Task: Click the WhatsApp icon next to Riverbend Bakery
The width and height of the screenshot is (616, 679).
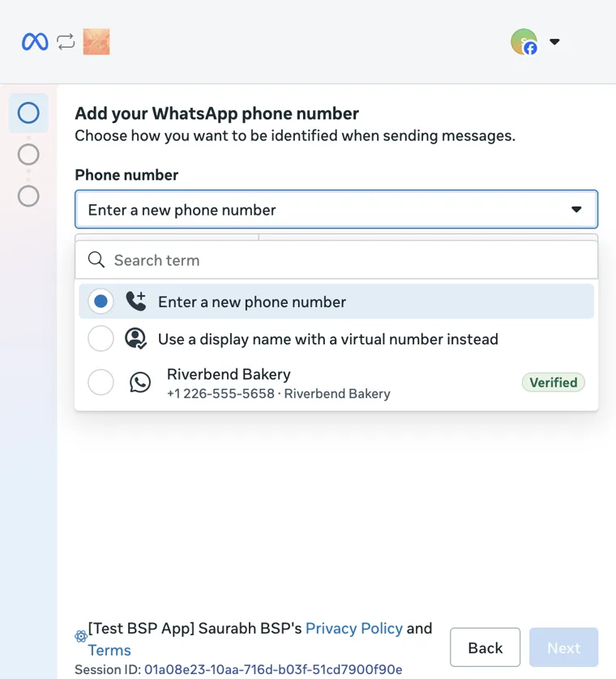Action: coord(140,382)
